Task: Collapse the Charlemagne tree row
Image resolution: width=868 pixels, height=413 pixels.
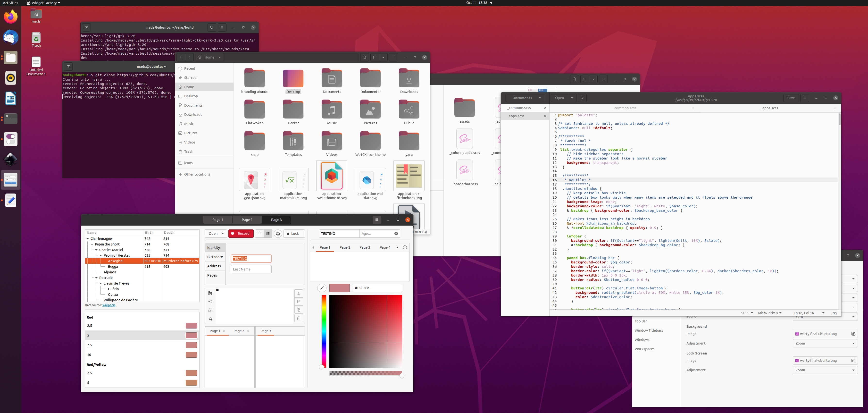Action: [88, 239]
